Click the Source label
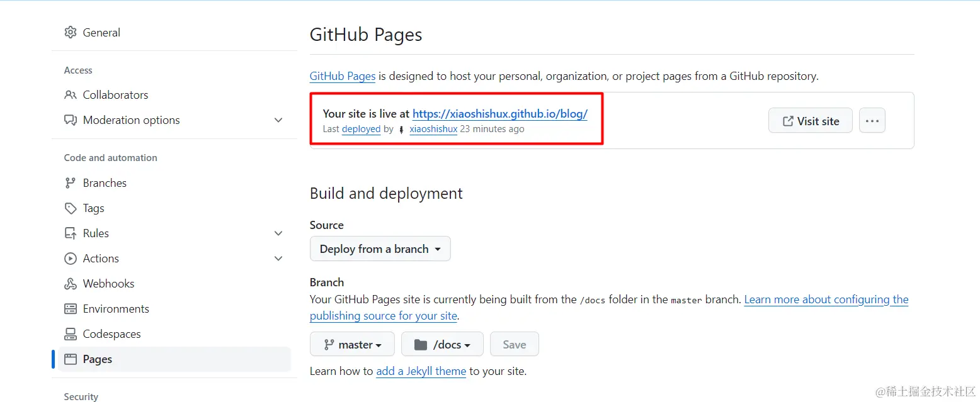 tap(327, 225)
